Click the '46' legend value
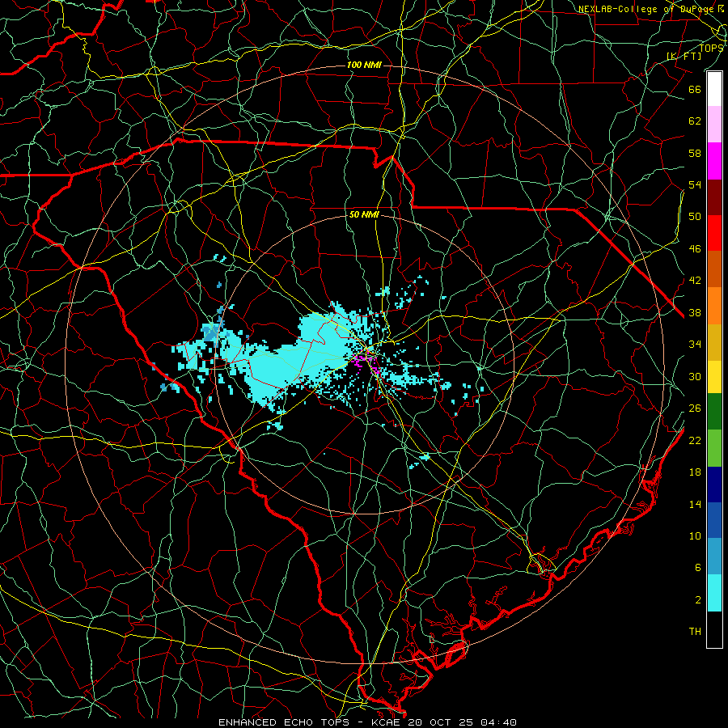728x728 pixels. (695, 249)
